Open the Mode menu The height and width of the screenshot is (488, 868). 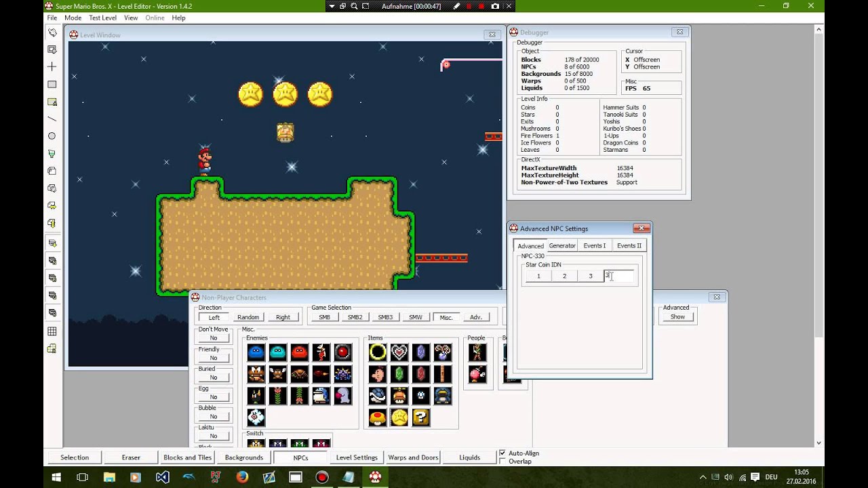click(x=73, y=18)
